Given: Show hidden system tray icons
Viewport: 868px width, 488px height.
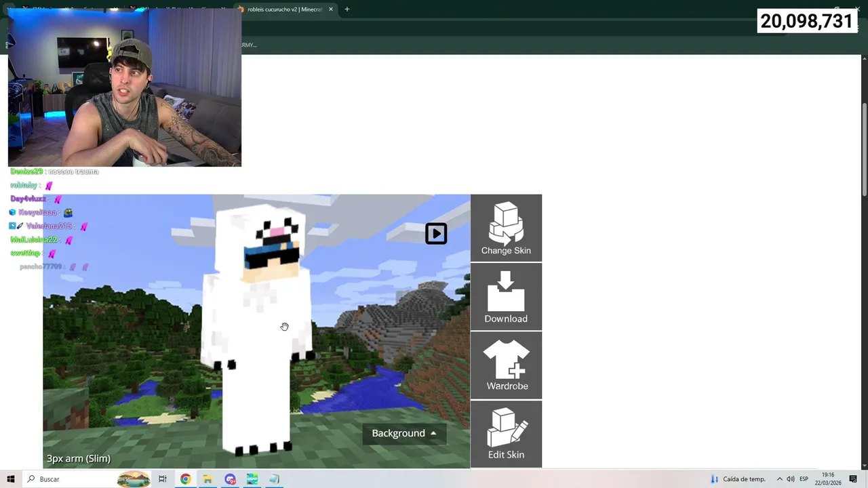Looking at the screenshot, I should tap(779, 479).
